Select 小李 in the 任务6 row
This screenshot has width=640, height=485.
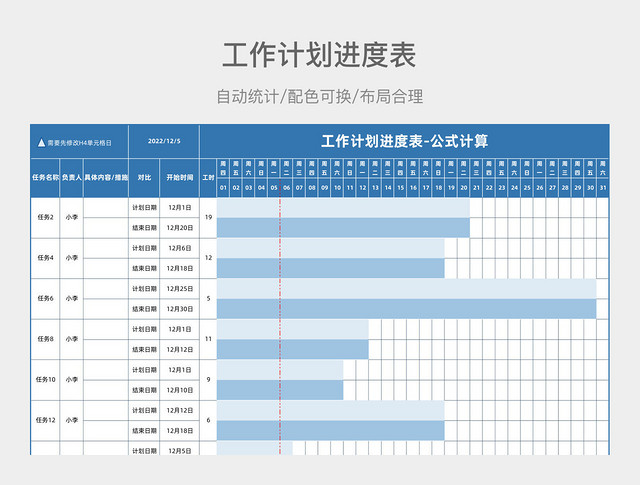[x=71, y=298]
